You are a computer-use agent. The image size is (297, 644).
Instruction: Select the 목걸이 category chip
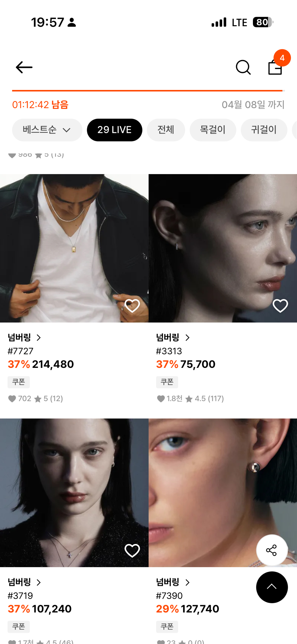click(213, 130)
